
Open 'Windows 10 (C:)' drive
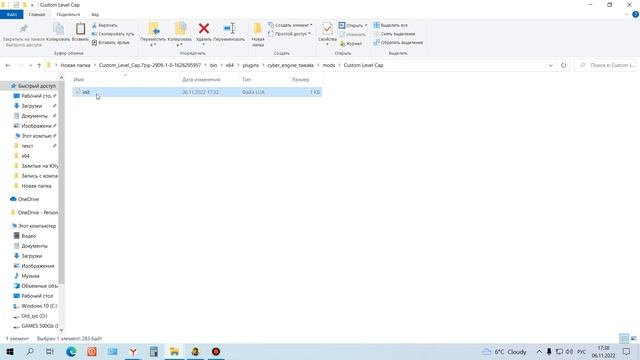tap(39, 306)
